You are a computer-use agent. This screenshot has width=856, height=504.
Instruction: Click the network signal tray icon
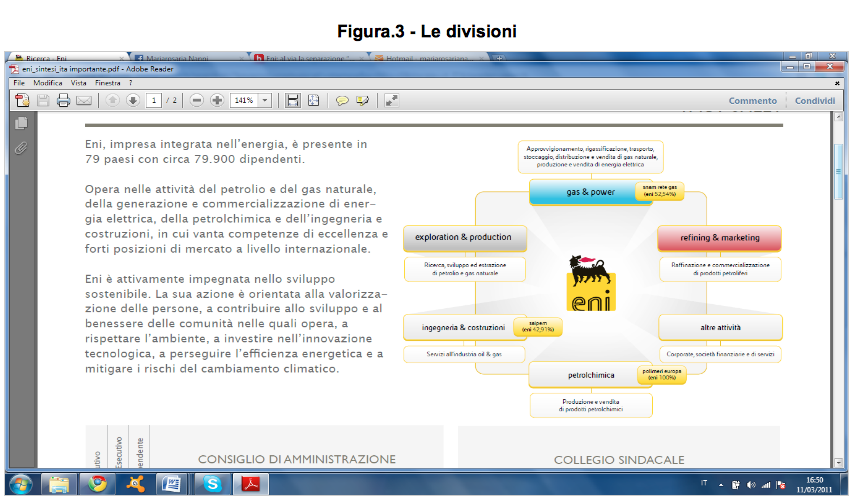(x=766, y=485)
